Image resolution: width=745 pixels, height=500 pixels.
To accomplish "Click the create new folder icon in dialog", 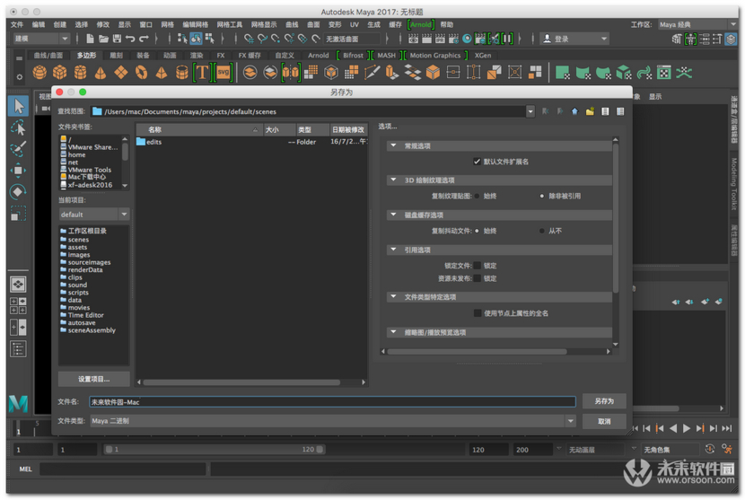I will click(590, 112).
